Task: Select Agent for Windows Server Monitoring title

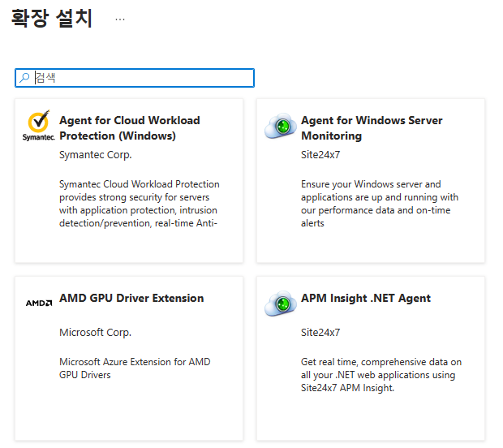Action: [372, 128]
